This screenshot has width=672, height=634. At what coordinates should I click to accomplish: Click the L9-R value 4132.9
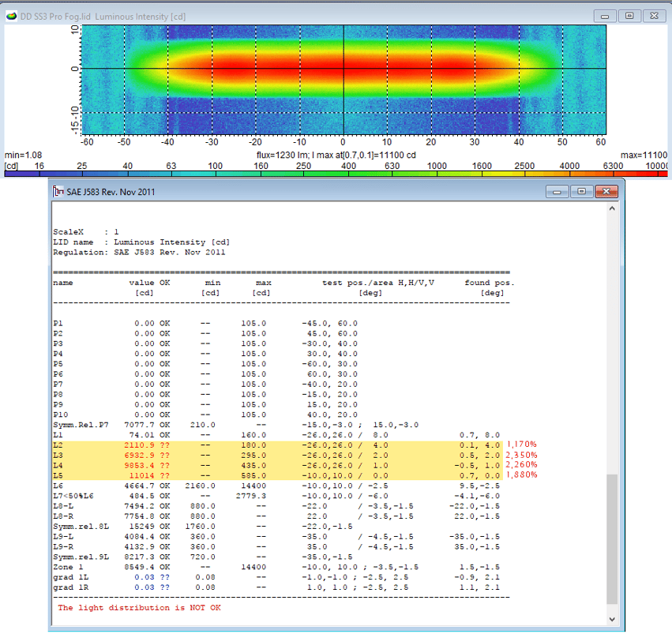coord(139,547)
